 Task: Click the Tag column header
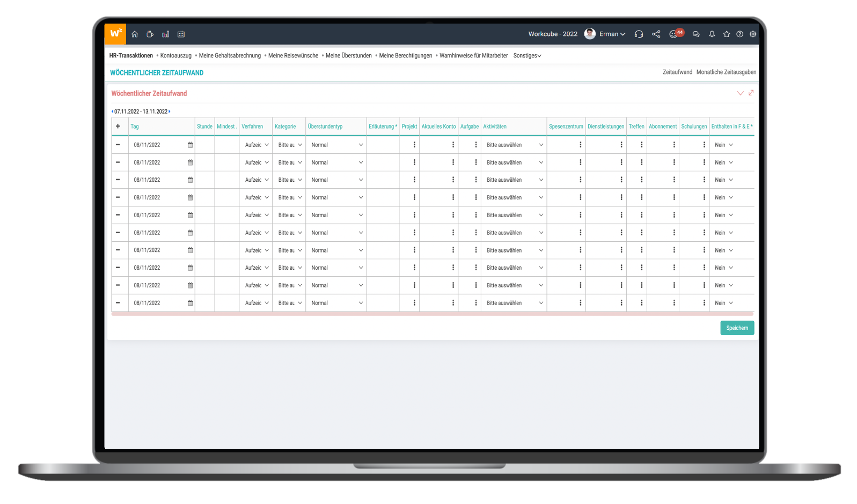[x=135, y=127]
